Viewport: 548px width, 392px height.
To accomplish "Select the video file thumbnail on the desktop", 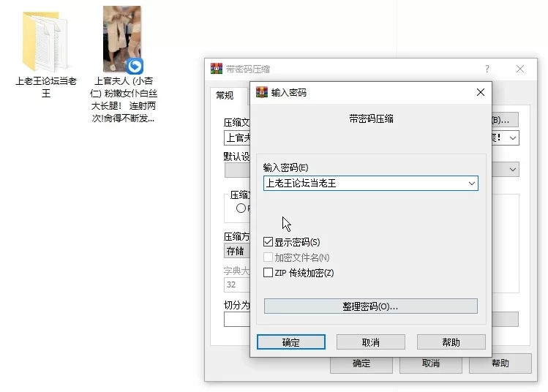I will 122,39.
